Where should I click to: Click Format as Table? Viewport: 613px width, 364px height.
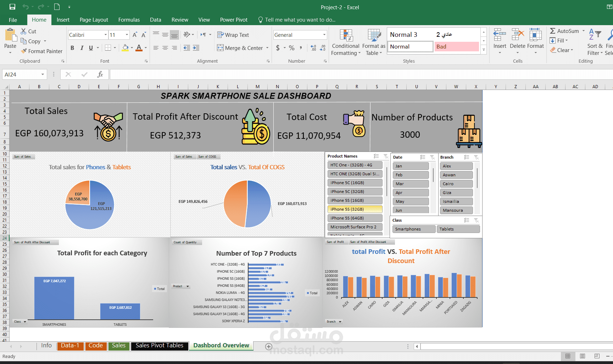coord(374,42)
